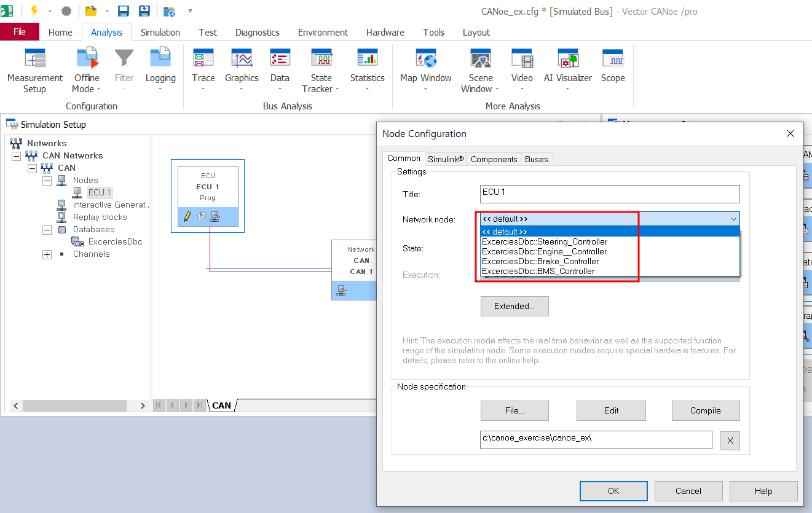Viewport: 812px width, 513px height.
Task: Open the Components tab in Node Configuration
Action: 494,159
